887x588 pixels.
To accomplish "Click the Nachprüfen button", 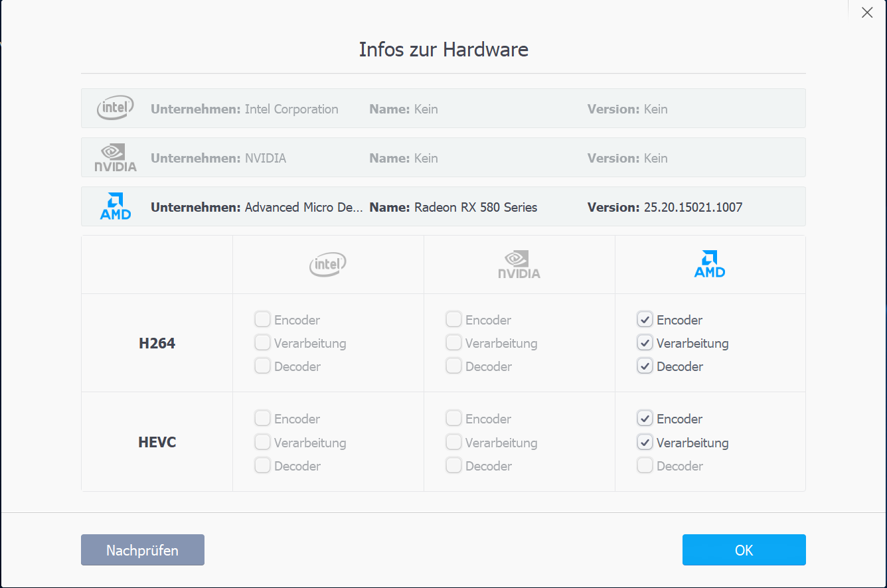I will (143, 550).
